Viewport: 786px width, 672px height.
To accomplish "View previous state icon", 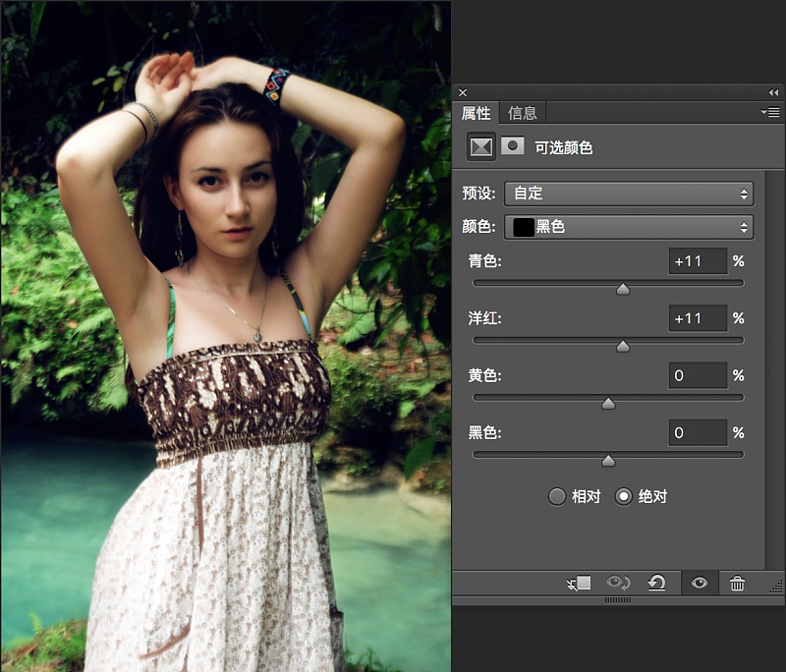I will click(618, 583).
